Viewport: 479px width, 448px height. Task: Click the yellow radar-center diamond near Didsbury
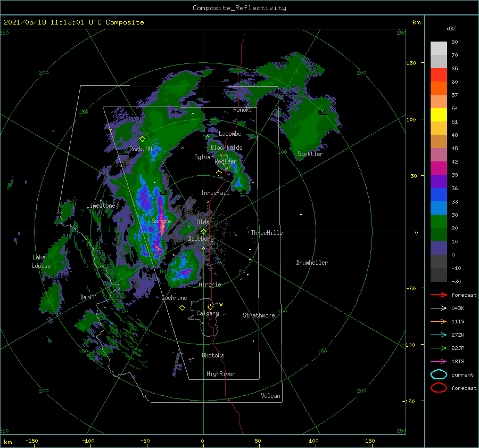[x=203, y=232]
